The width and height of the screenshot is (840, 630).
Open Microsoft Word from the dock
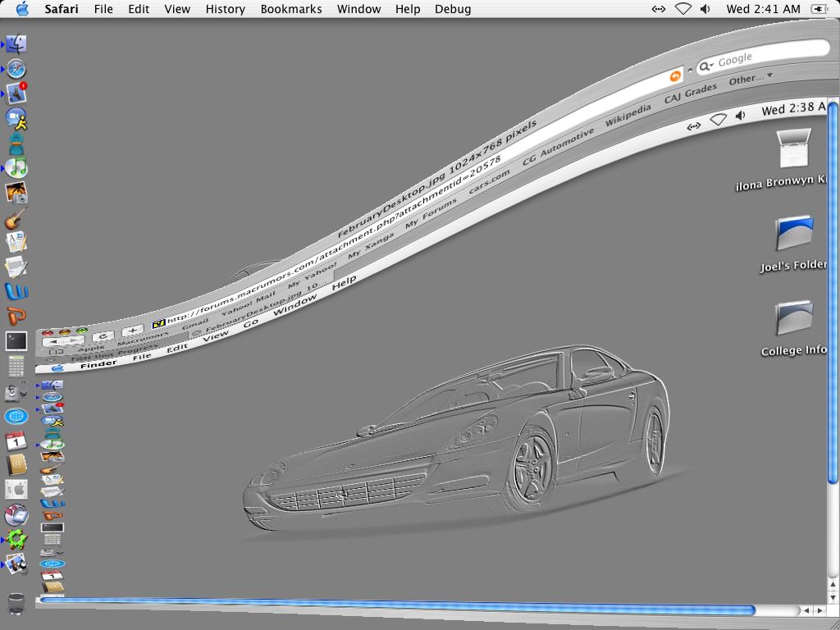pos(16,291)
